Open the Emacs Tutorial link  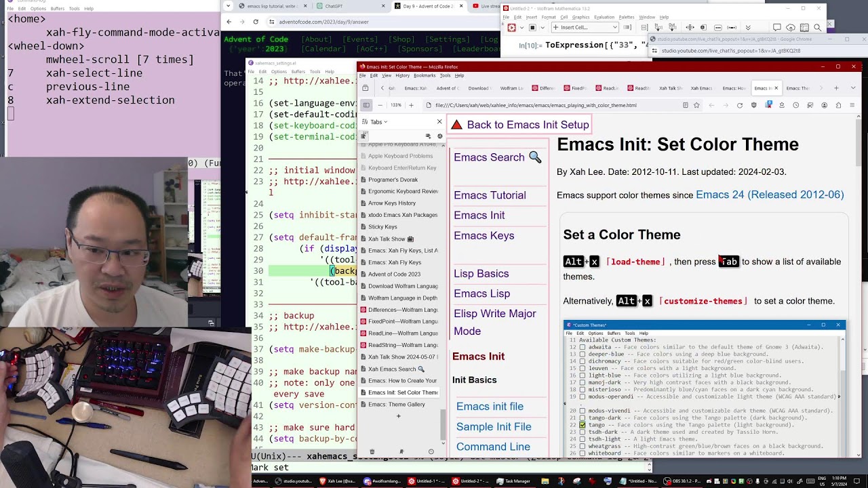[x=490, y=195]
